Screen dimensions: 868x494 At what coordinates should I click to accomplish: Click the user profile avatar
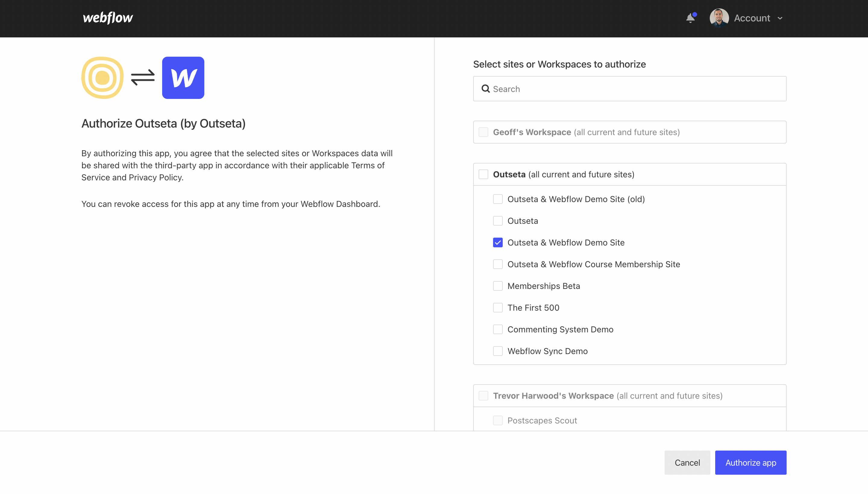(719, 18)
